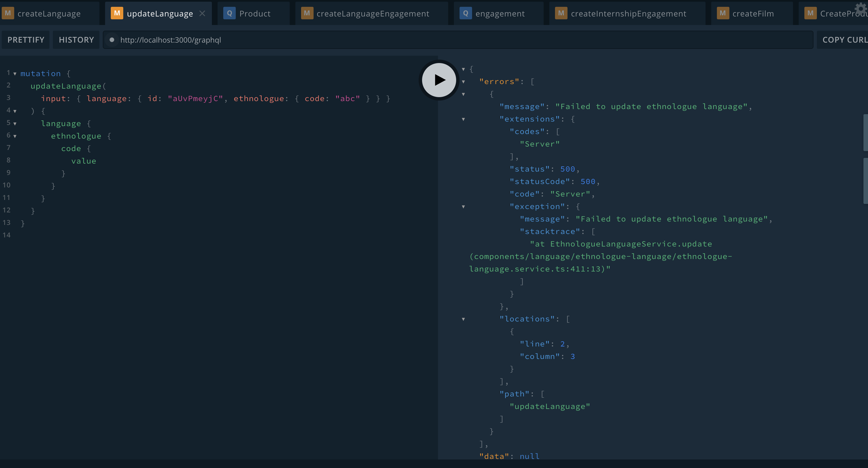
Task: Click the endpoint status dot indicator
Action: click(x=112, y=40)
